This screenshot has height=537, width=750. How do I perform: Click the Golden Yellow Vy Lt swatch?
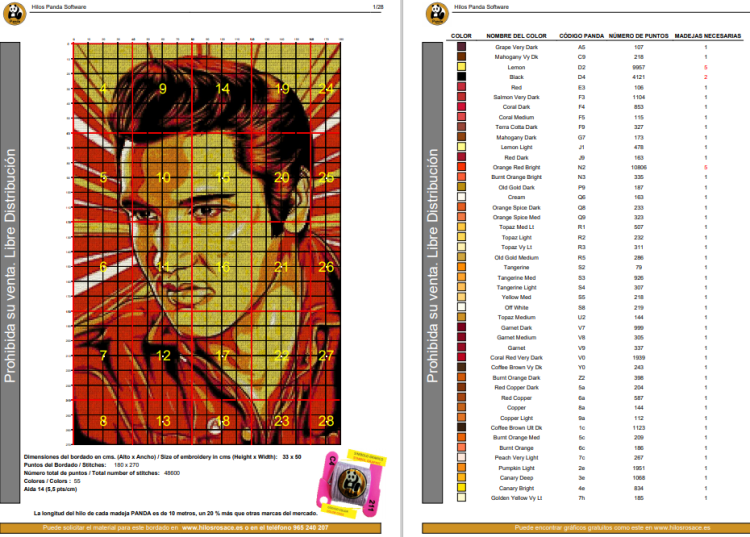(461, 498)
